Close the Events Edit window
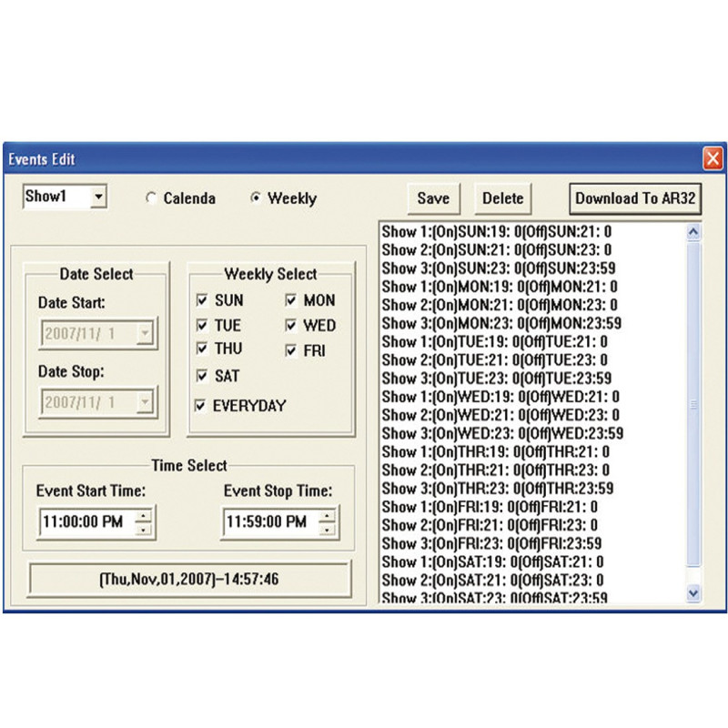This screenshot has height=728, width=728. 713,158
